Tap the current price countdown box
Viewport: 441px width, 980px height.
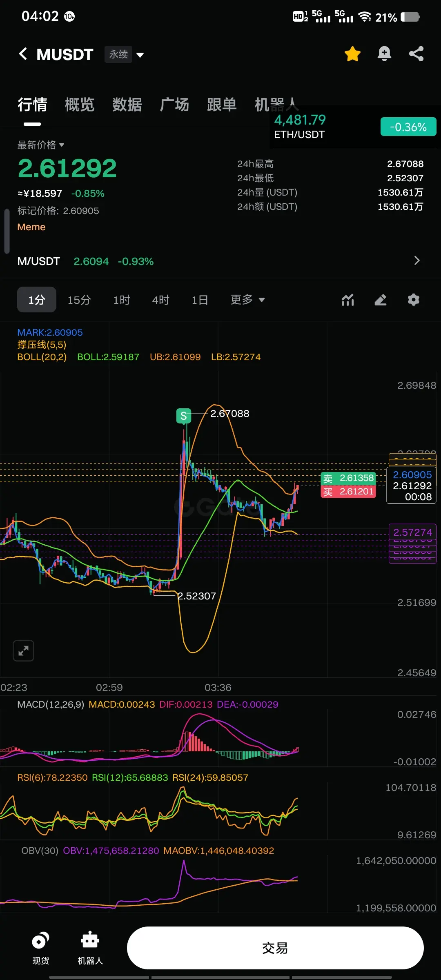pos(412,486)
